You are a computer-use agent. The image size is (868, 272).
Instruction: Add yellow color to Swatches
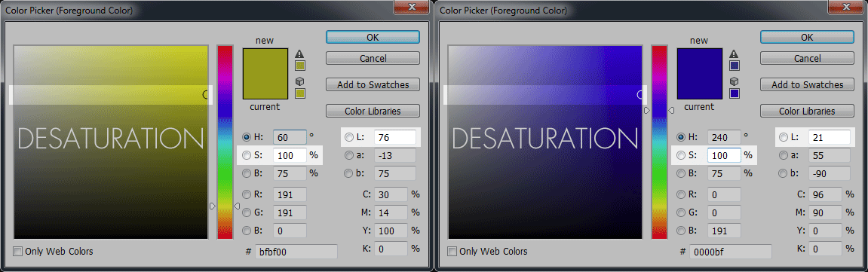[373, 84]
